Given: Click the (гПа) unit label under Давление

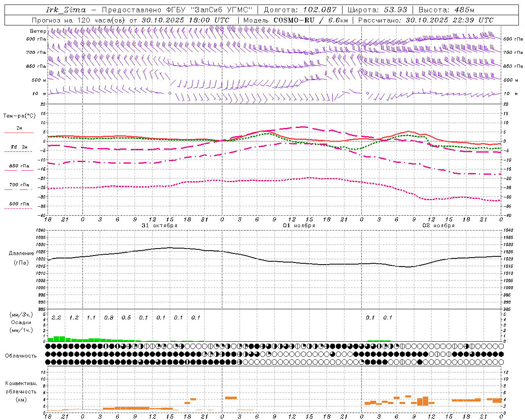Looking at the screenshot, I should [x=21, y=263].
